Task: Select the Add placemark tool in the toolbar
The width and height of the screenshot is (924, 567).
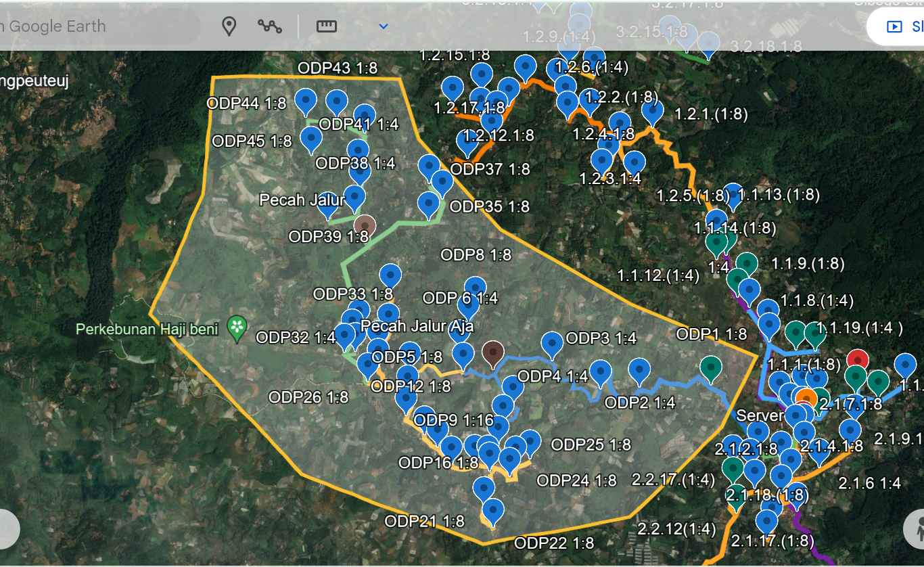Action: click(x=229, y=26)
